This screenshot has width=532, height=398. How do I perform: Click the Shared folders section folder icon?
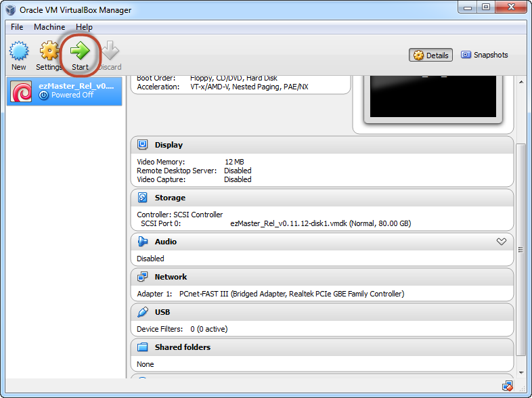click(x=143, y=347)
